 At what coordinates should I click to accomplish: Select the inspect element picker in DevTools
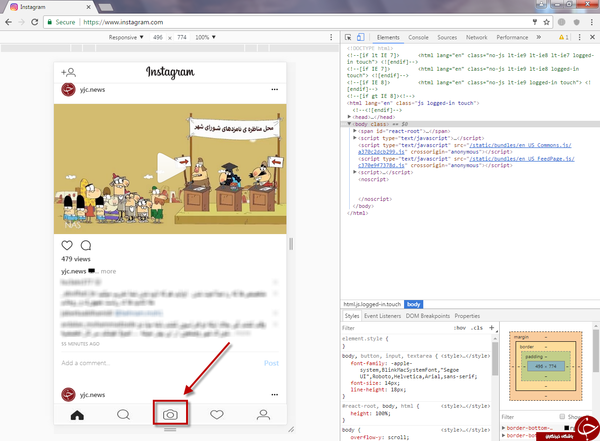[x=348, y=37]
